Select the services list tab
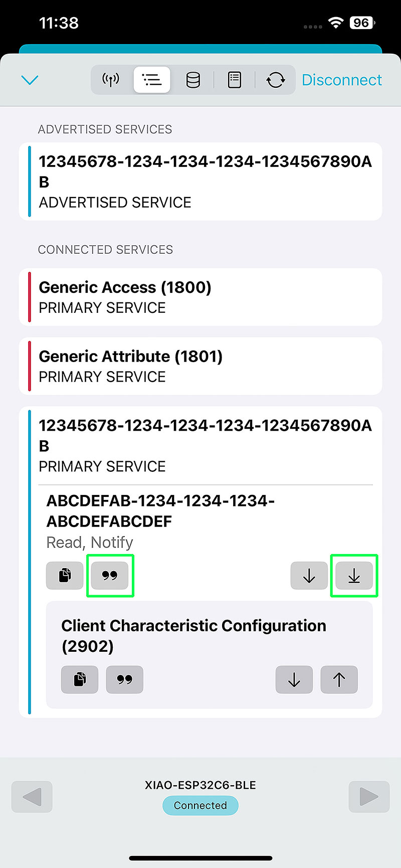 pyautogui.click(x=152, y=80)
